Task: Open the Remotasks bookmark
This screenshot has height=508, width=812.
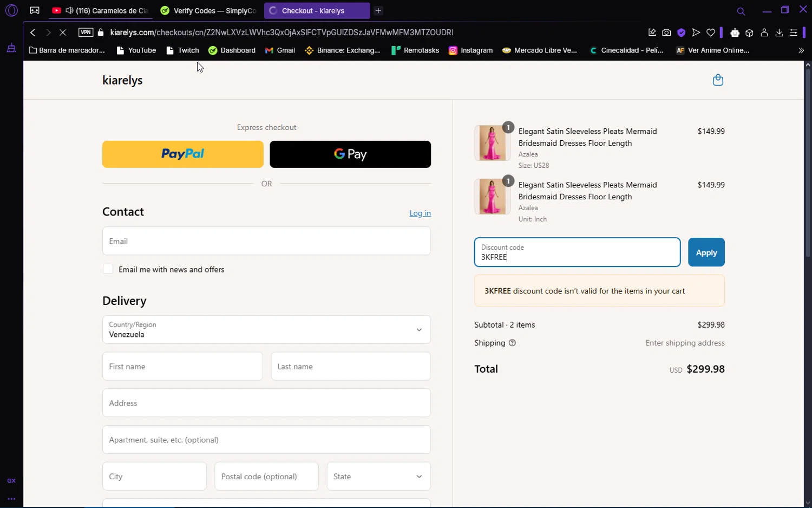Action: pyautogui.click(x=415, y=50)
